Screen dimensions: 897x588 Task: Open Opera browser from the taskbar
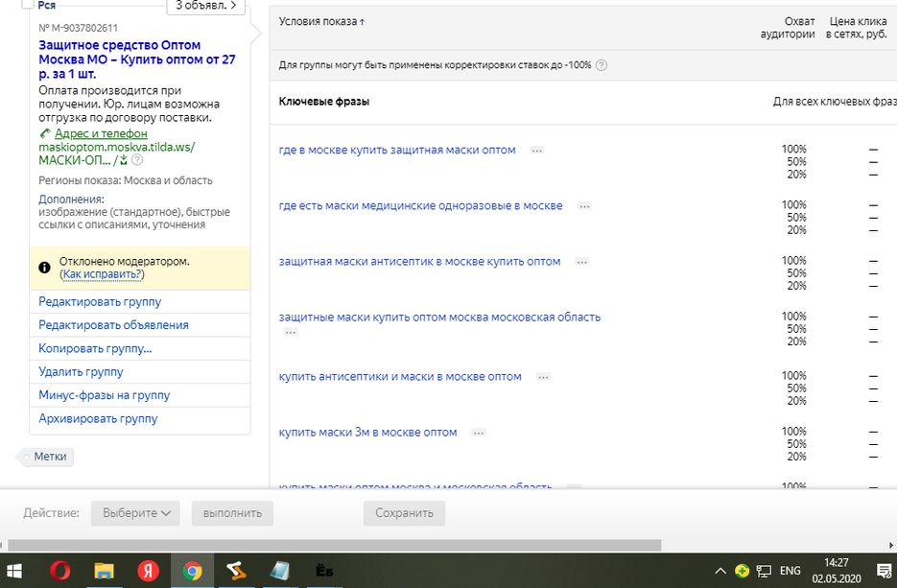[59, 571]
